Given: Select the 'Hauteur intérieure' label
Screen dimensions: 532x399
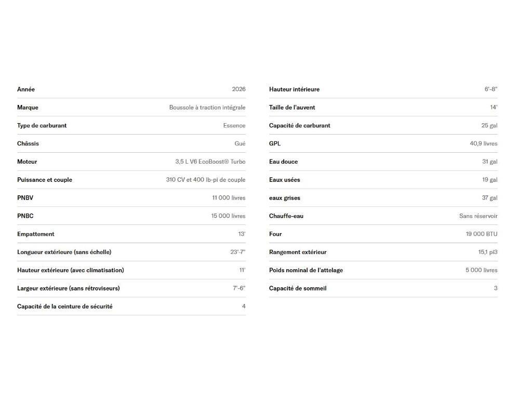Looking at the screenshot, I should tap(294, 89).
